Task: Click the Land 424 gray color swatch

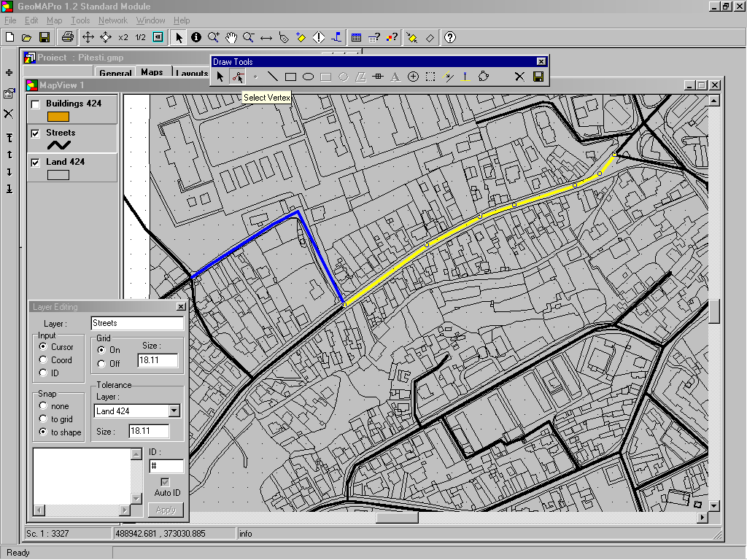Action: (x=58, y=175)
